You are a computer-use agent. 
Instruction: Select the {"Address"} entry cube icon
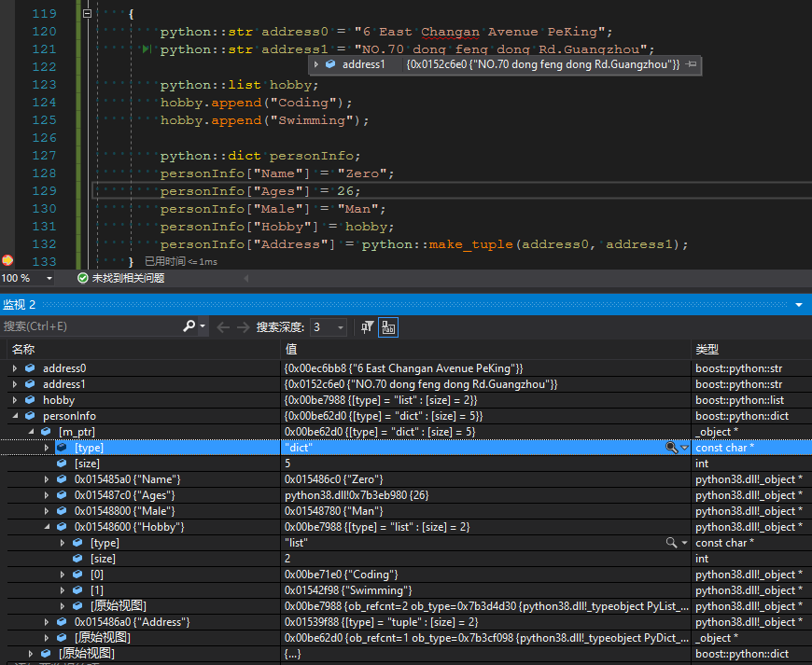tap(62, 621)
